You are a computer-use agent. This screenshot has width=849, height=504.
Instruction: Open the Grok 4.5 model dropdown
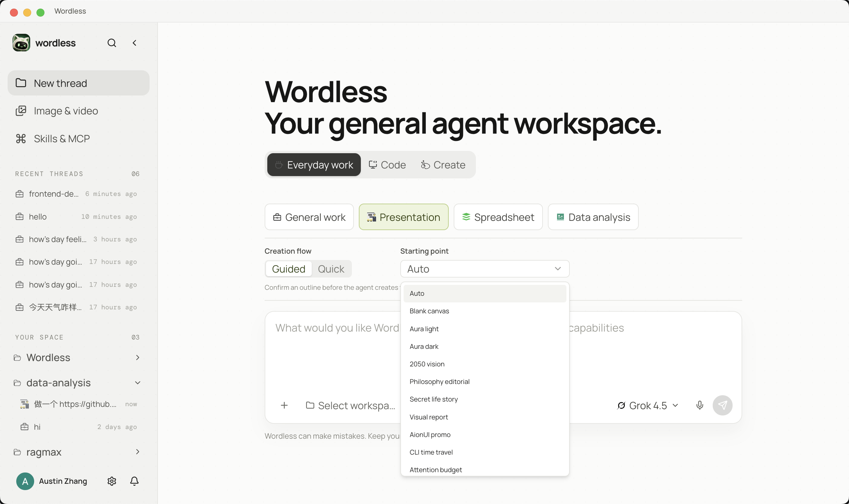point(648,405)
